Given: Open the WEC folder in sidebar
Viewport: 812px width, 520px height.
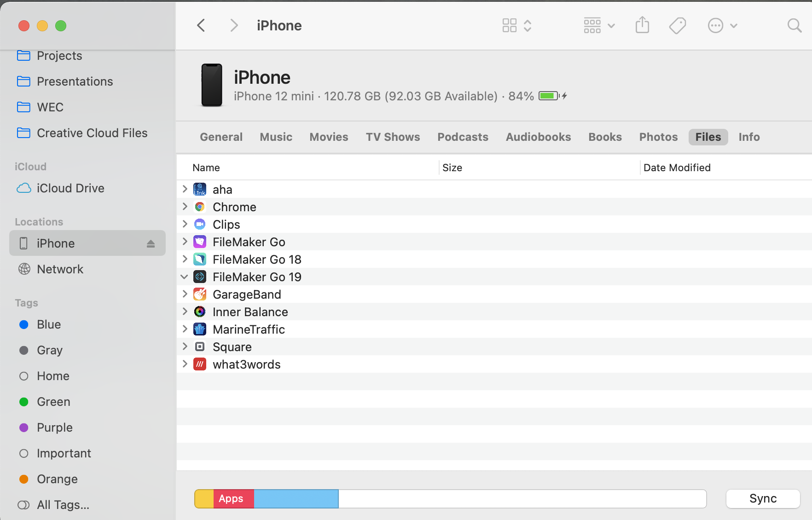Looking at the screenshot, I should tap(40, 107).
